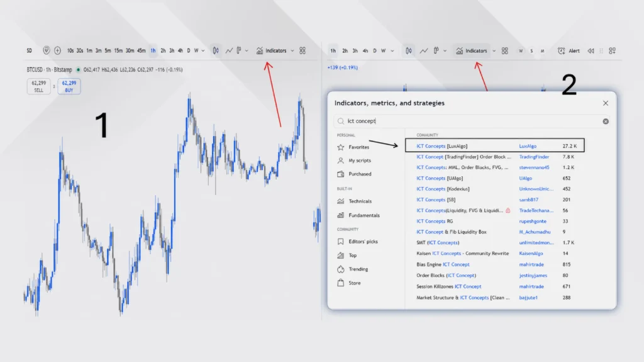Screen dimensions: 644x362
Task: Open indicator templates grid icon in left chart toolbar
Action: (x=303, y=50)
